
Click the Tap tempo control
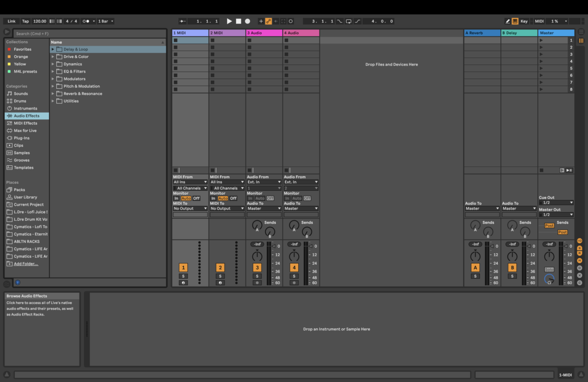[26, 21]
